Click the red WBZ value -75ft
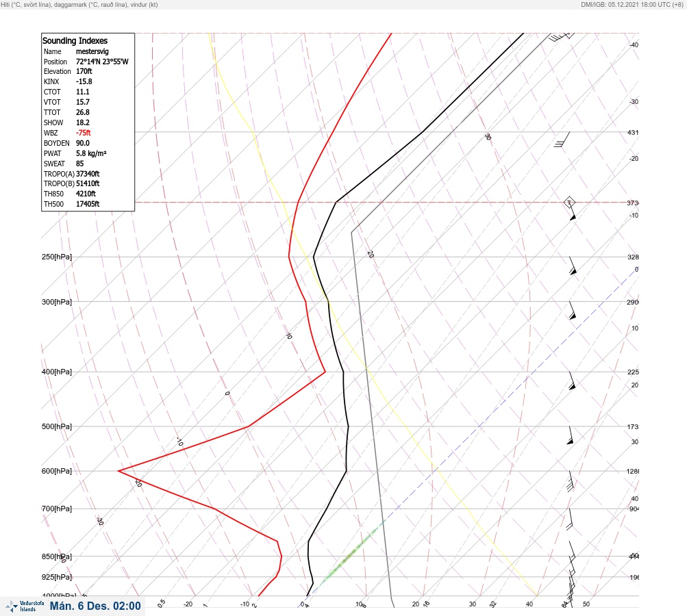This screenshot has height=616, width=687. tap(84, 133)
